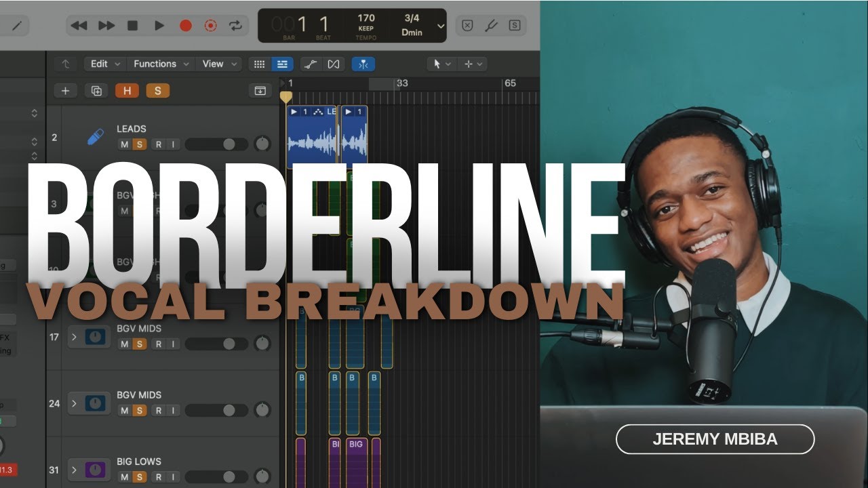Click the Capture Recording button
868x488 pixels.
[211, 26]
